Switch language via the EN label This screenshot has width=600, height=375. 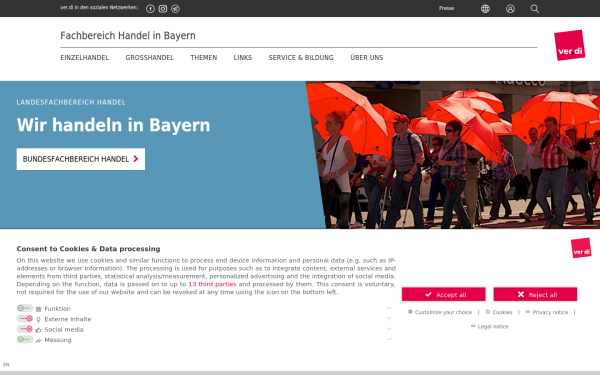pos(6,365)
